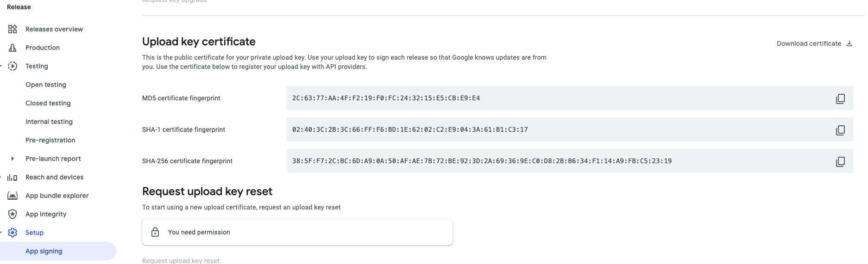
Task: Download certificate using the top-right link
Action: click(814, 43)
